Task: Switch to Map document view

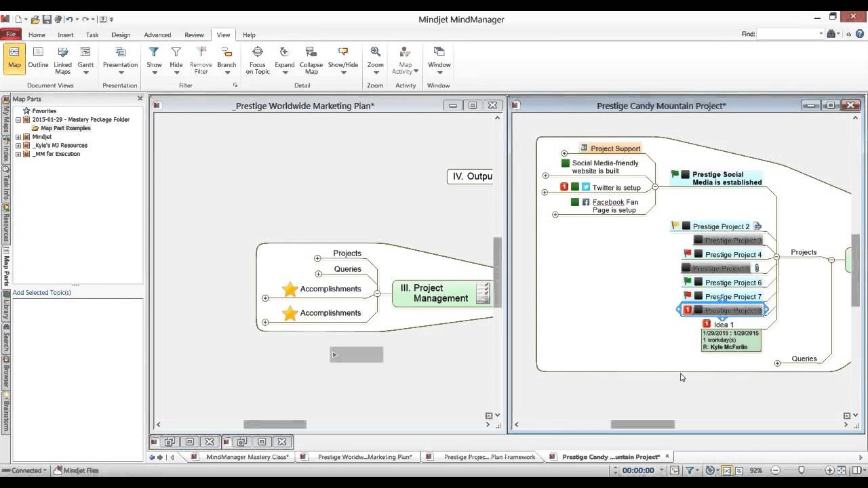Action: pos(14,59)
